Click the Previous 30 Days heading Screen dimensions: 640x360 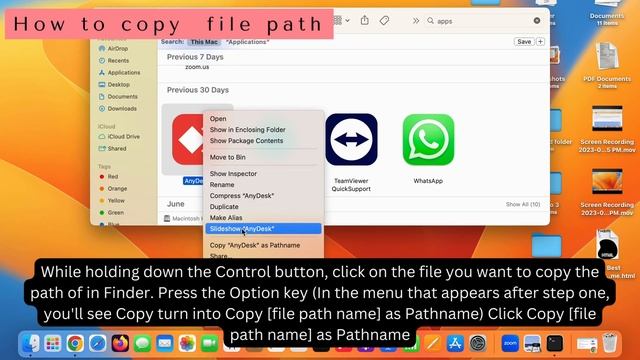point(198,90)
